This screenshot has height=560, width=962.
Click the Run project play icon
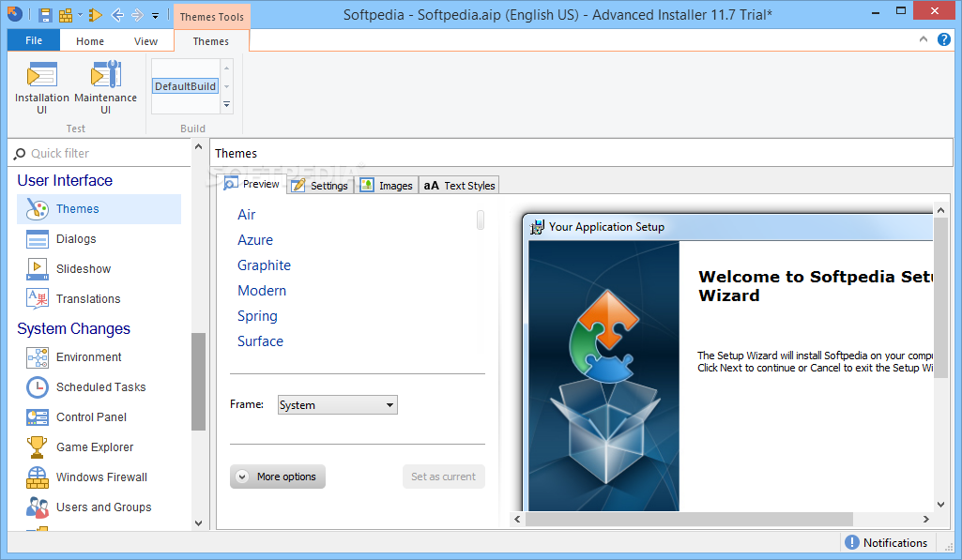(95, 15)
